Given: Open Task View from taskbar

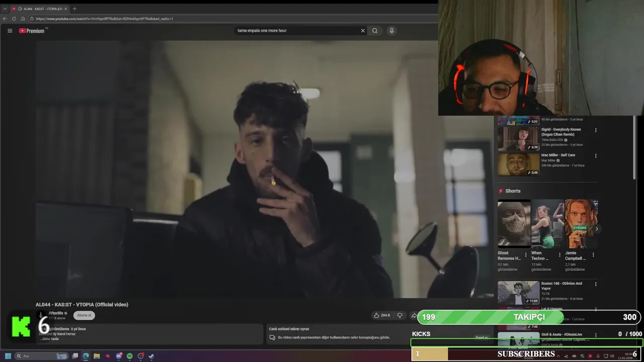Looking at the screenshot, I should pyautogui.click(x=75, y=356).
